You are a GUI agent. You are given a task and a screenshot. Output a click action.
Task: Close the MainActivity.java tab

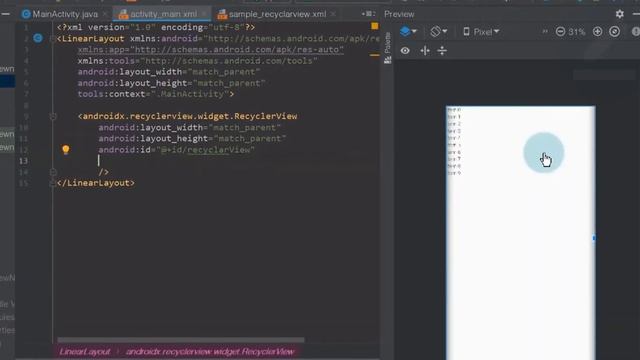[x=105, y=14]
